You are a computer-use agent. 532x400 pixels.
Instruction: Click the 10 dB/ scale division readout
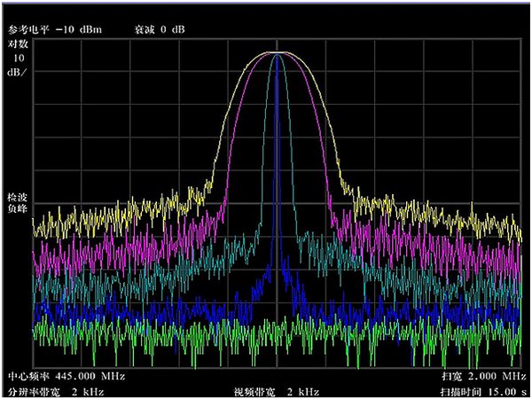point(17,63)
